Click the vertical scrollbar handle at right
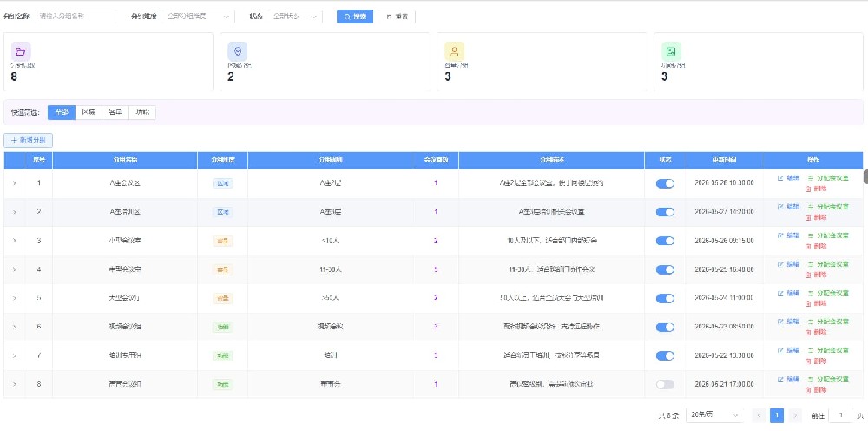Screen dimensions: 868x431 865,176
